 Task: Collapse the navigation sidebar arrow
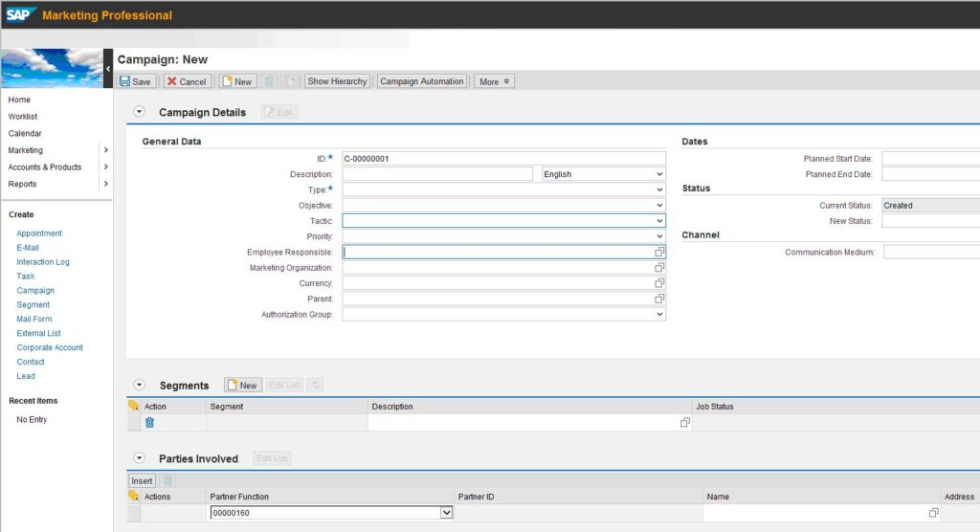108,68
